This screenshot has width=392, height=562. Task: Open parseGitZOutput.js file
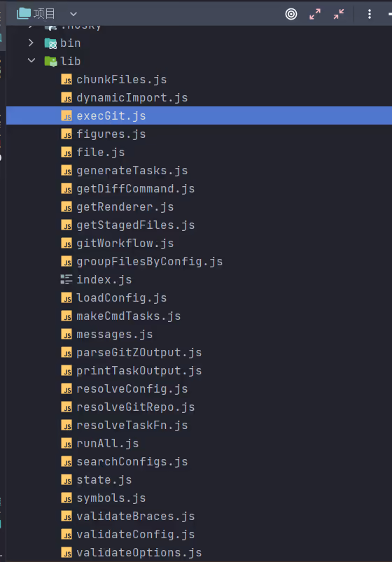click(139, 352)
